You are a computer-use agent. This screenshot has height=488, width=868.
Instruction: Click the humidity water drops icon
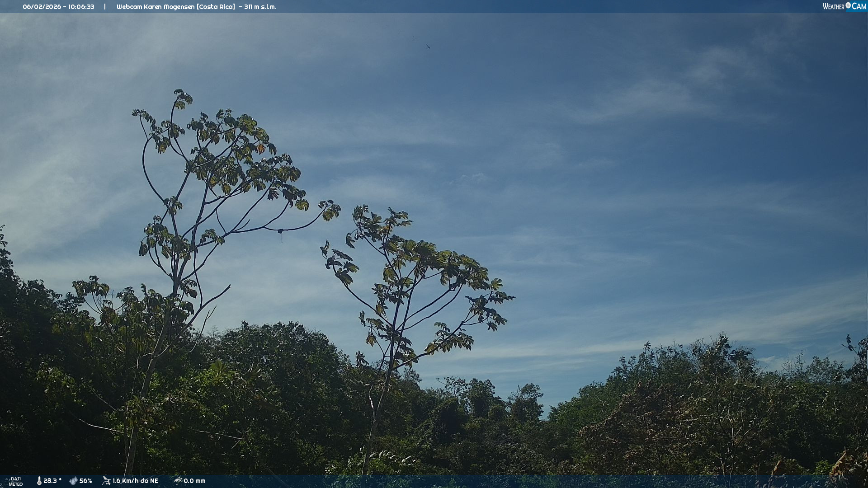coord(73,481)
